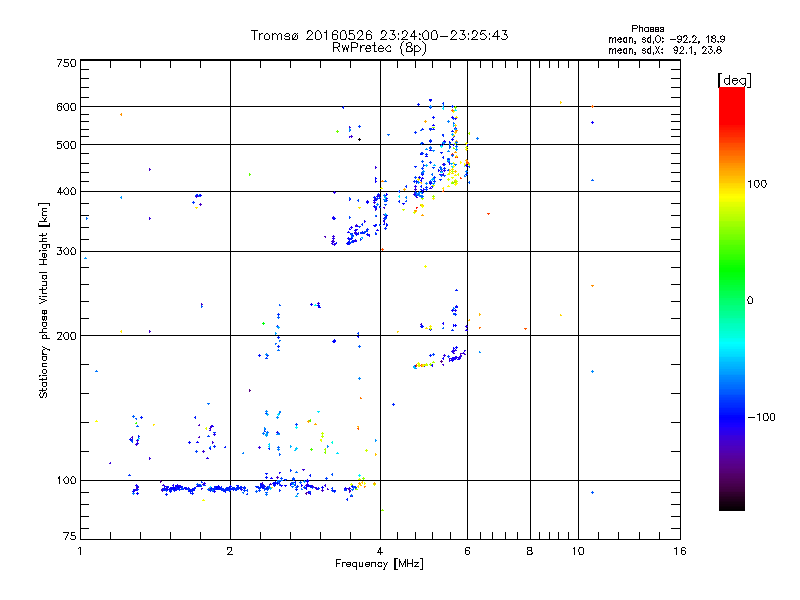
Task: Click colorbar tick label '0'
Action: tap(749, 301)
